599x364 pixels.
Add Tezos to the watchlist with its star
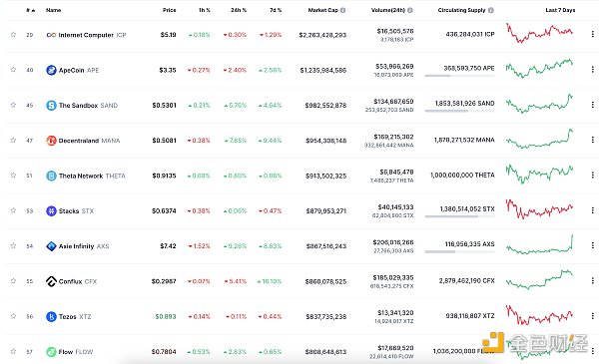[x=13, y=316]
